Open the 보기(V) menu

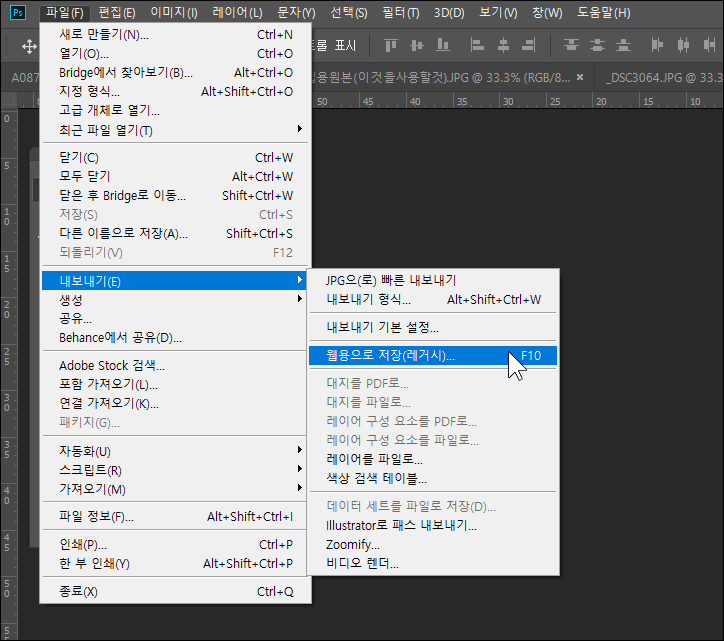pos(498,12)
